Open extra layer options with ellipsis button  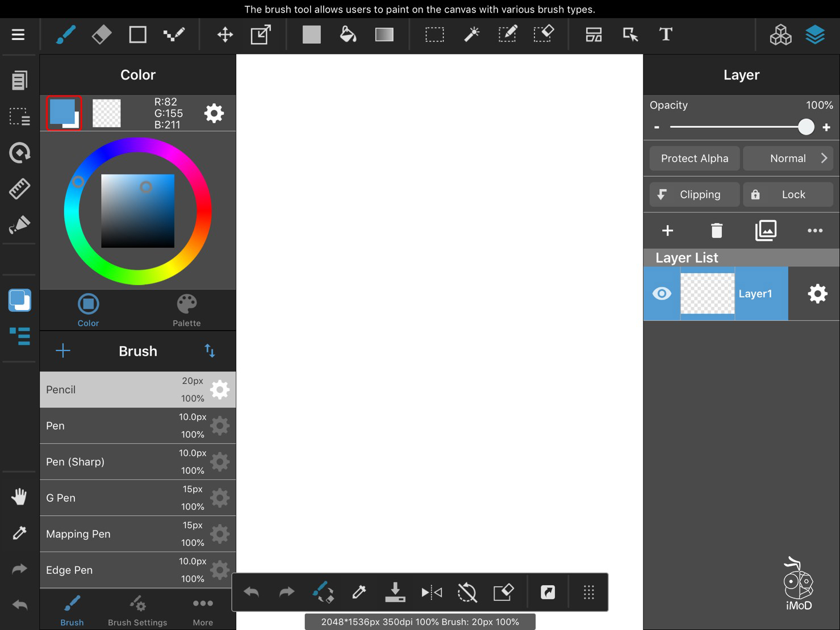[x=815, y=231]
